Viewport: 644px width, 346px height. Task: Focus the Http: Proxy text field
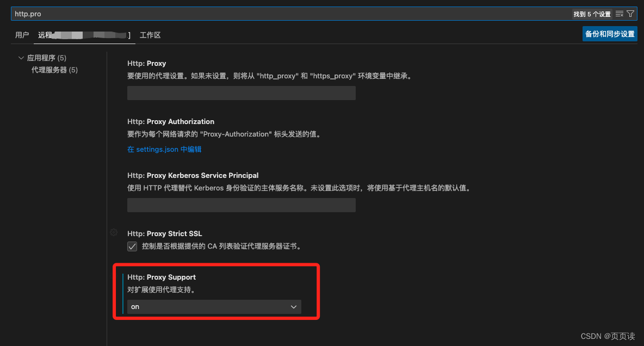point(241,93)
